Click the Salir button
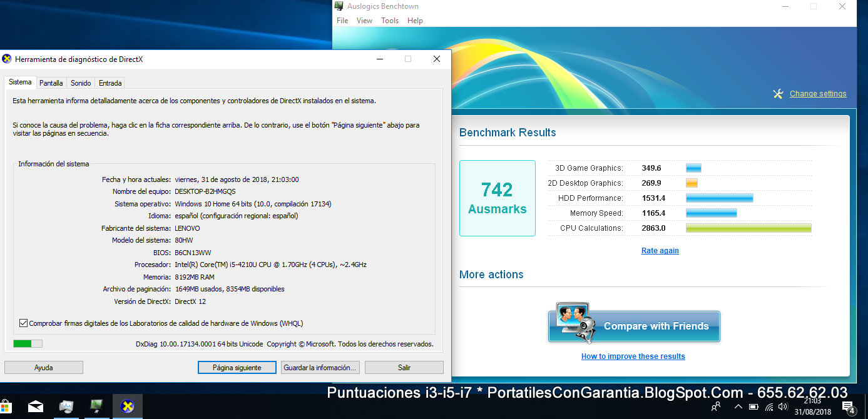Viewport: 868px width, 419px height. (x=404, y=368)
